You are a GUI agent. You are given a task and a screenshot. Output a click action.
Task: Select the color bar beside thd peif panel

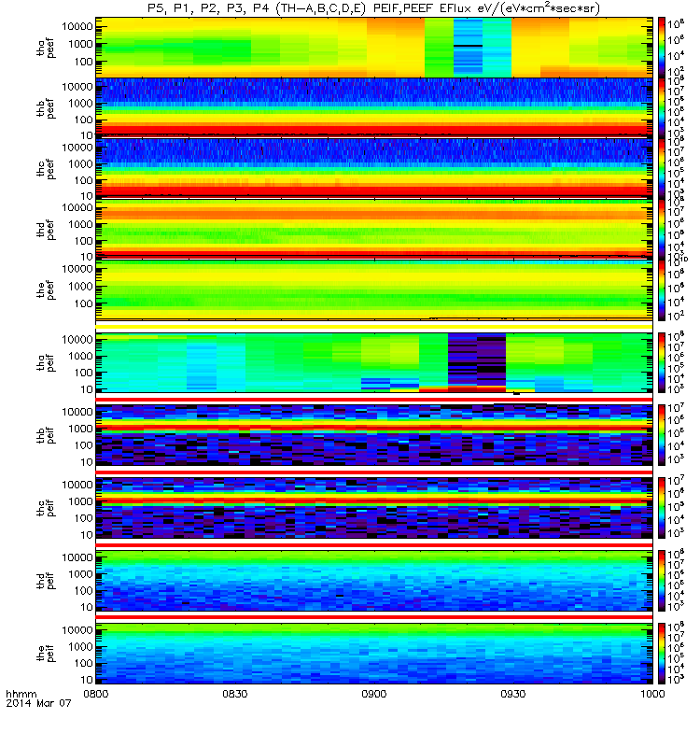click(x=662, y=580)
